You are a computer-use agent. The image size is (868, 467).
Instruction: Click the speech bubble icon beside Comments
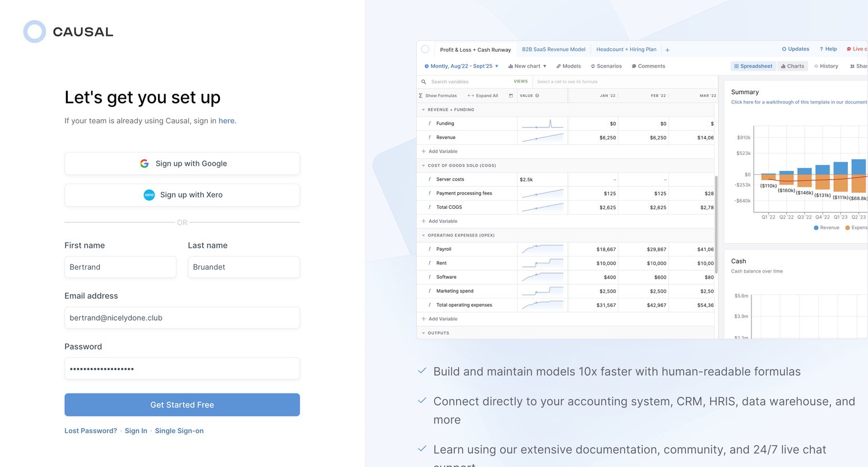(x=634, y=67)
